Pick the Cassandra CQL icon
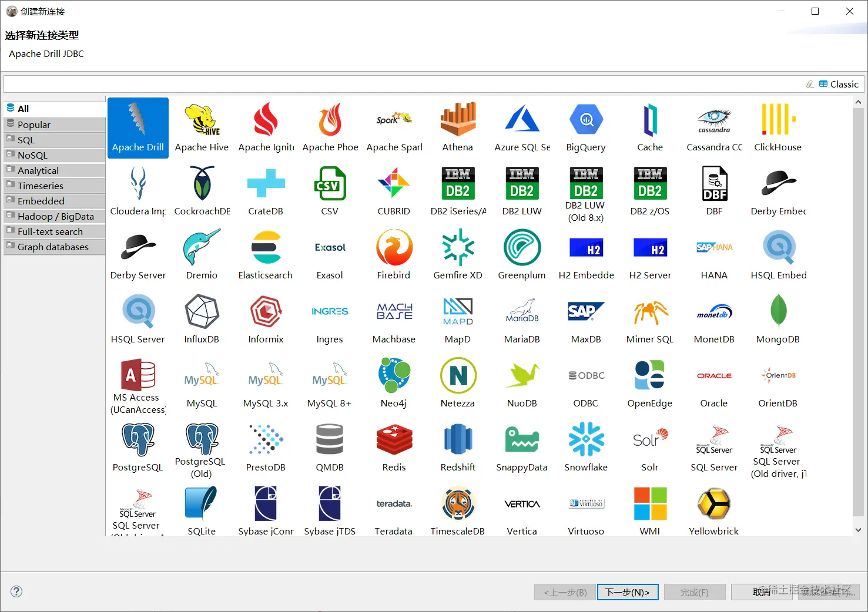The width and height of the screenshot is (868, 612). 714,119
